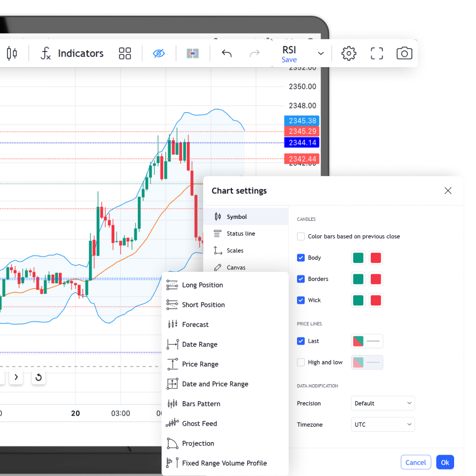This screenshot has height=476, width=476.
Task: Change the Wick red color swatch
Action: 376,300
